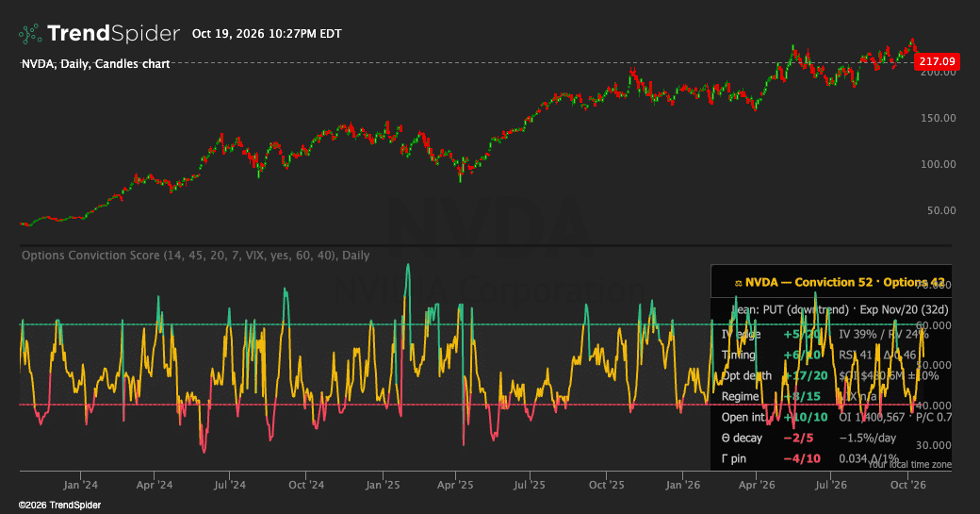This screenshot has width=980, height=514.
Task: Click the red 217.09 current price tag
Action: coord(937,61)
